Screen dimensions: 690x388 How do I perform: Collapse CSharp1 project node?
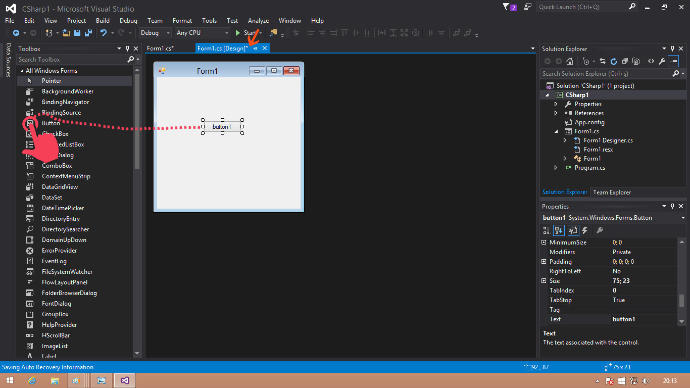click(x=547, y=95)
